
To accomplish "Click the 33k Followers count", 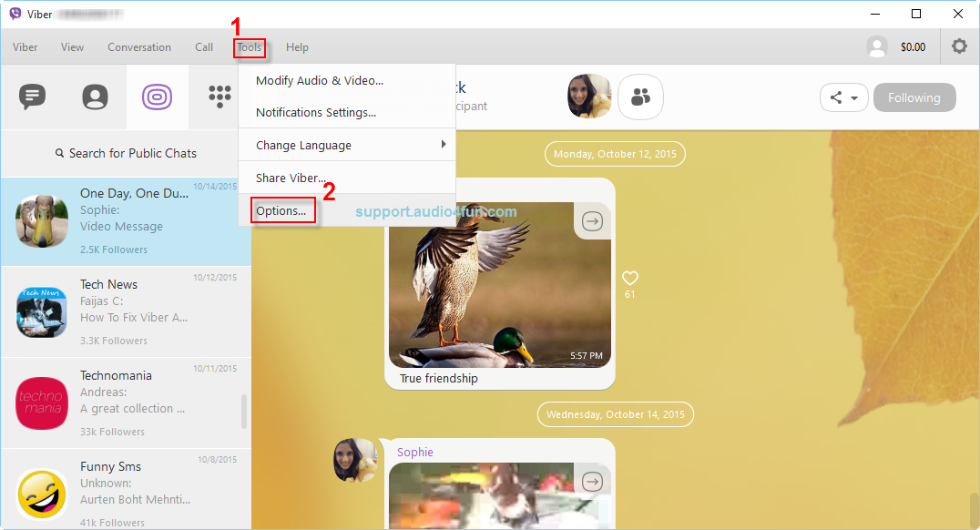I will 113,432.
